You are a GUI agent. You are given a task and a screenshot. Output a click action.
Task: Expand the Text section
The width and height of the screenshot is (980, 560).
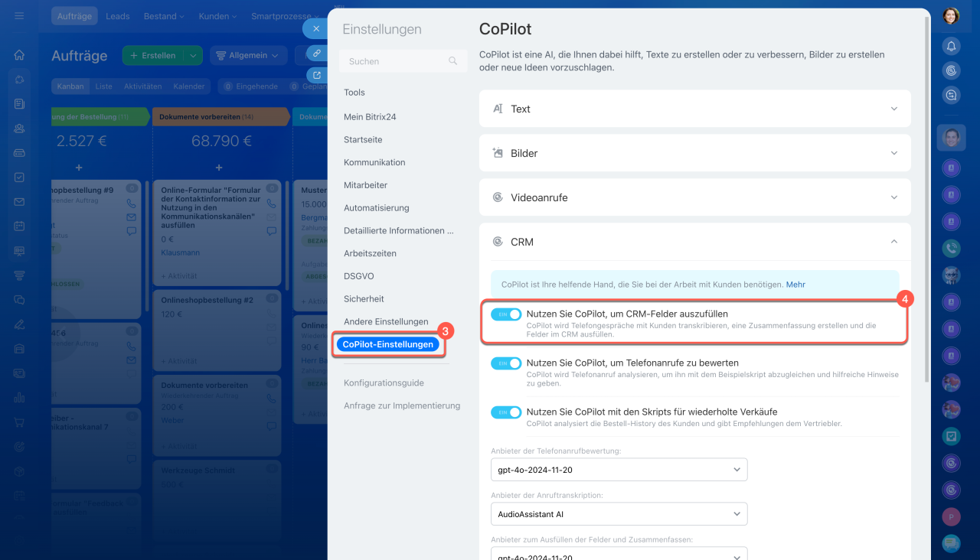point(695,109)
